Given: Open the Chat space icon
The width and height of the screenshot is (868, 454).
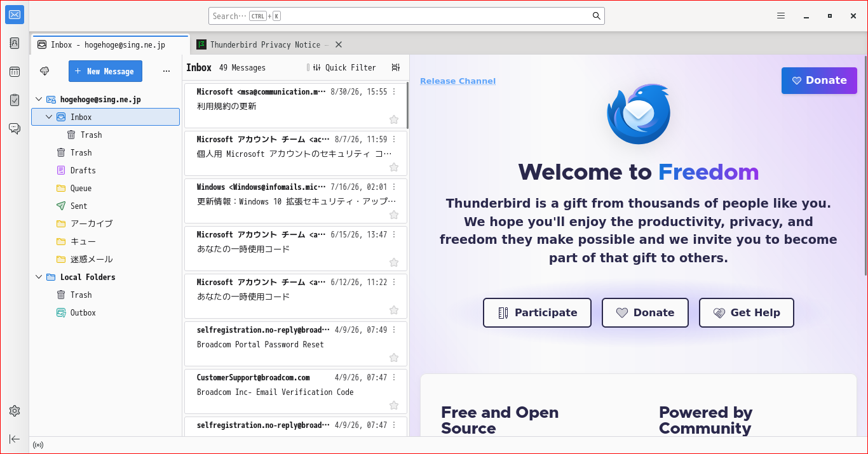Looking at the screenshot, I should [x=15, y=128].
